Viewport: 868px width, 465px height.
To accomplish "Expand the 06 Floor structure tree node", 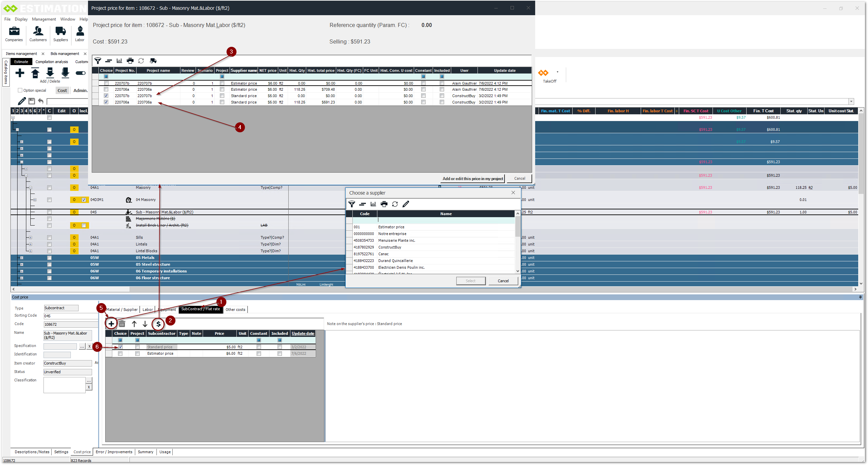I will (x=22, y=278).
